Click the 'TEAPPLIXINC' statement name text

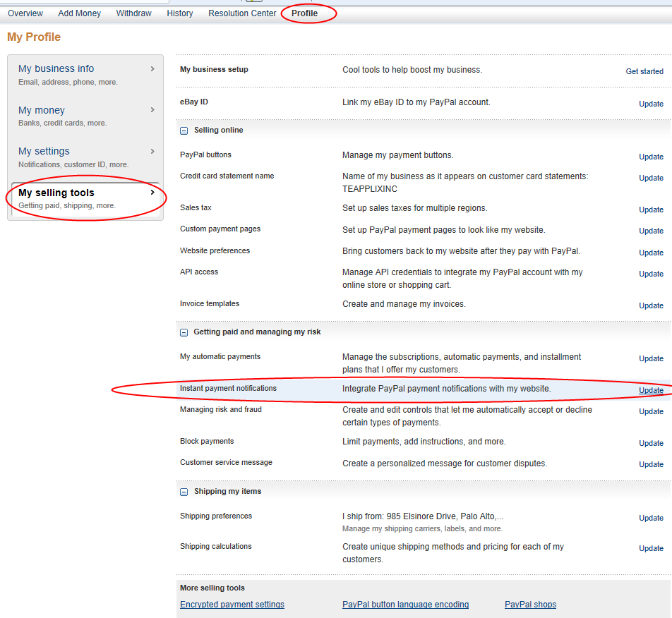[370, 189]
